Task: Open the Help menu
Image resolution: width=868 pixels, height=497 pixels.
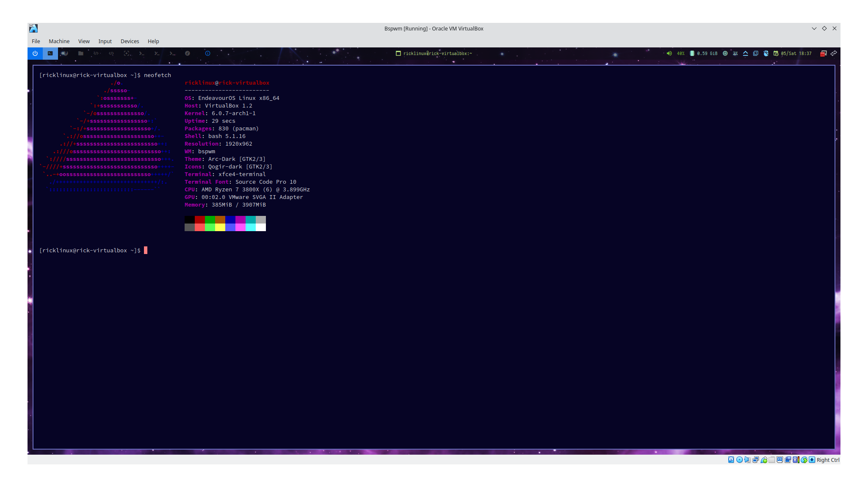Action: point(153,41)
